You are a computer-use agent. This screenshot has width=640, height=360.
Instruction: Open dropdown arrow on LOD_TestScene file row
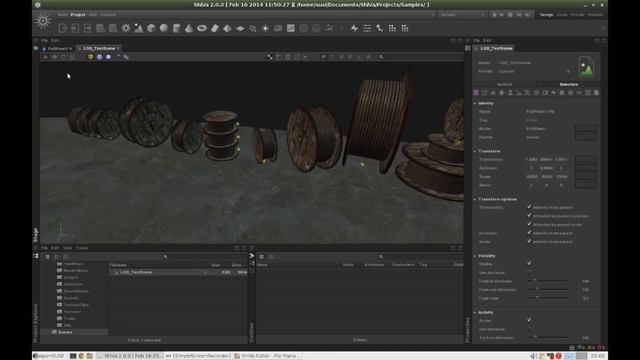point(205,272)
